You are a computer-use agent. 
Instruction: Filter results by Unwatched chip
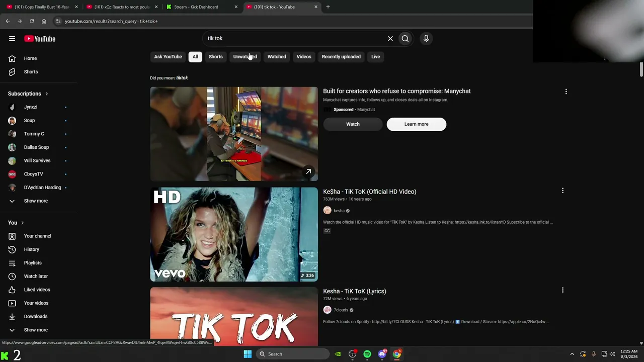245,57
